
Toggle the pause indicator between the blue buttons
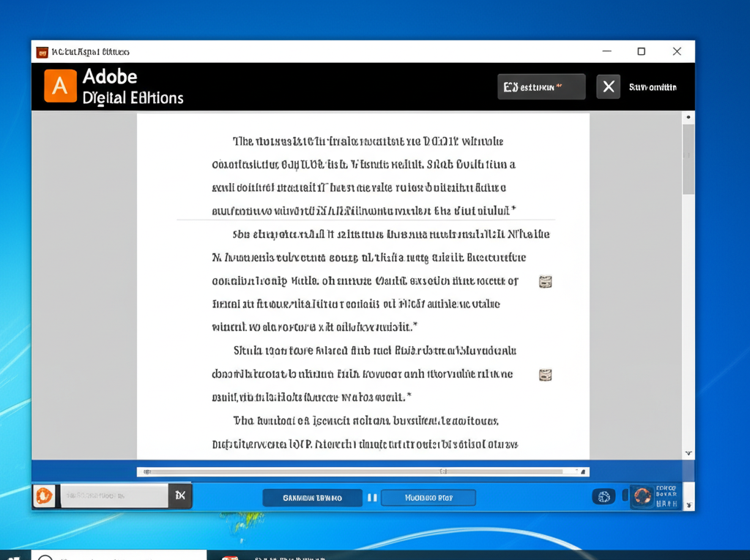(372, 496)
